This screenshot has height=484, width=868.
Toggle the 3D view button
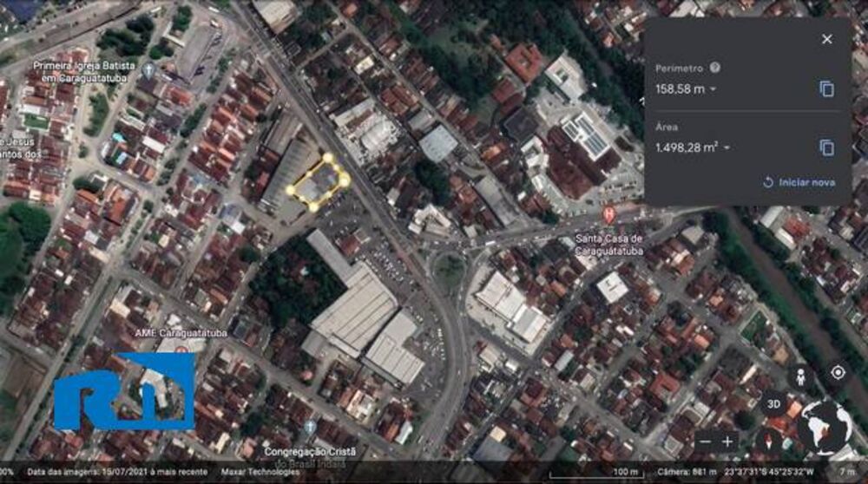click(773, 404)
